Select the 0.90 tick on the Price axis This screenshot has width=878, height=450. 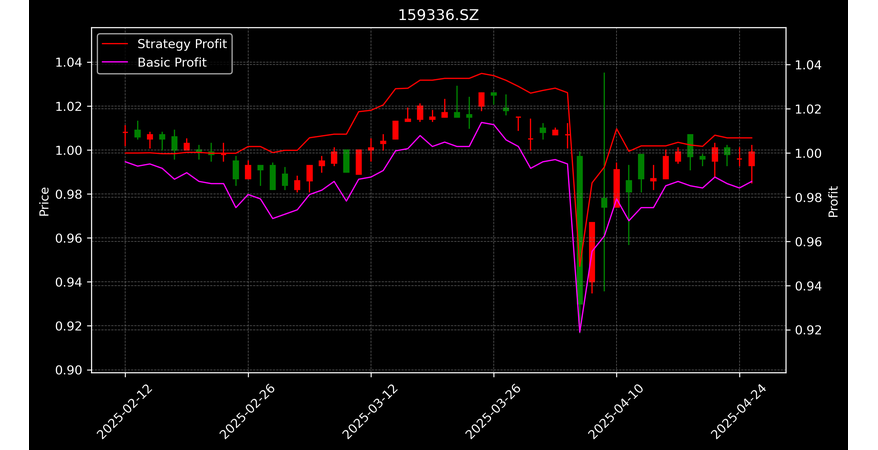[68, 370]
